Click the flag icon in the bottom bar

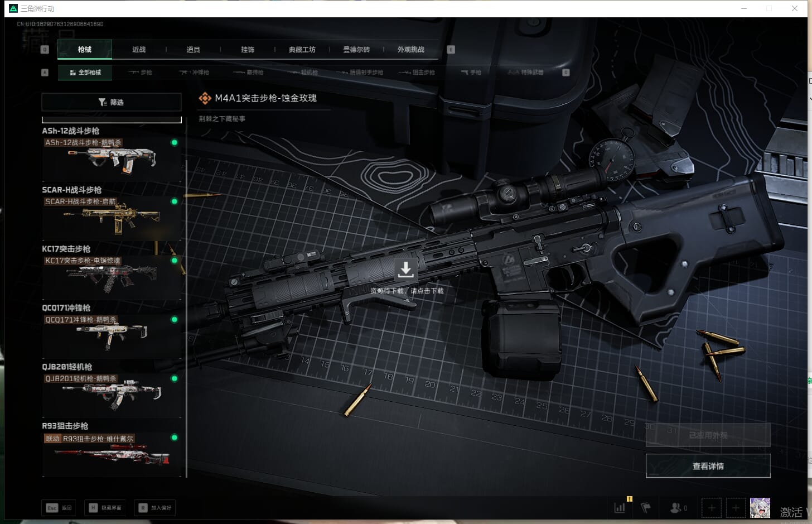tap(646, 507)
